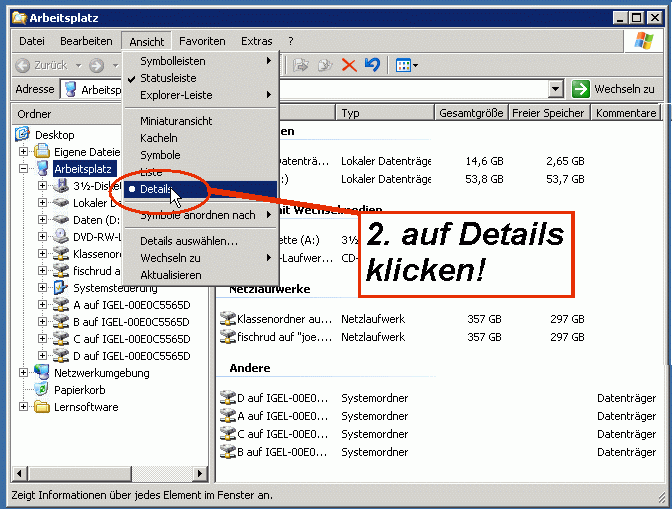Viewport: 672px width, 509px height.
Task: Open the Views toolbar button
Action: coord(406,65)
